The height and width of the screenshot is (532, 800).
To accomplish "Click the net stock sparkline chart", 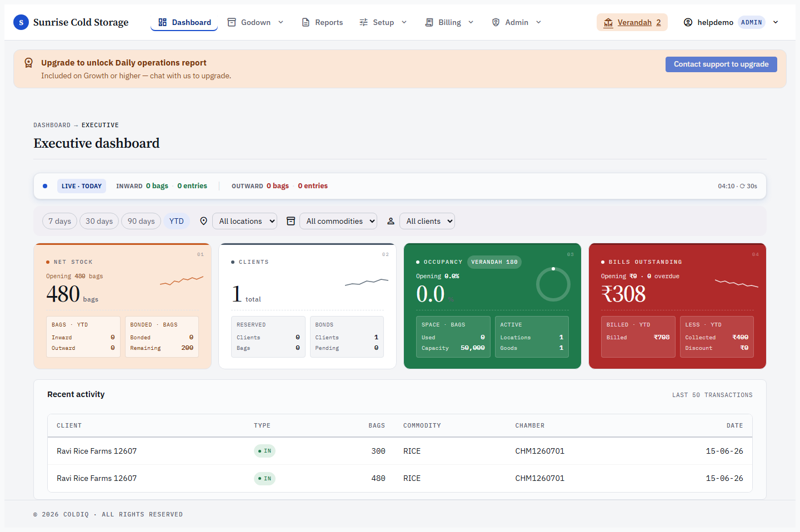I will tap(182, 280).
